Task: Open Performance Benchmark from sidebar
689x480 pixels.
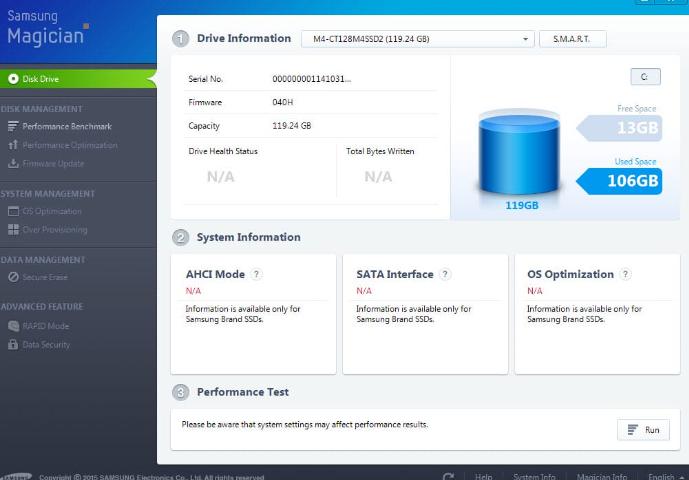Action: pyautogui.click(x=67, y=127)
